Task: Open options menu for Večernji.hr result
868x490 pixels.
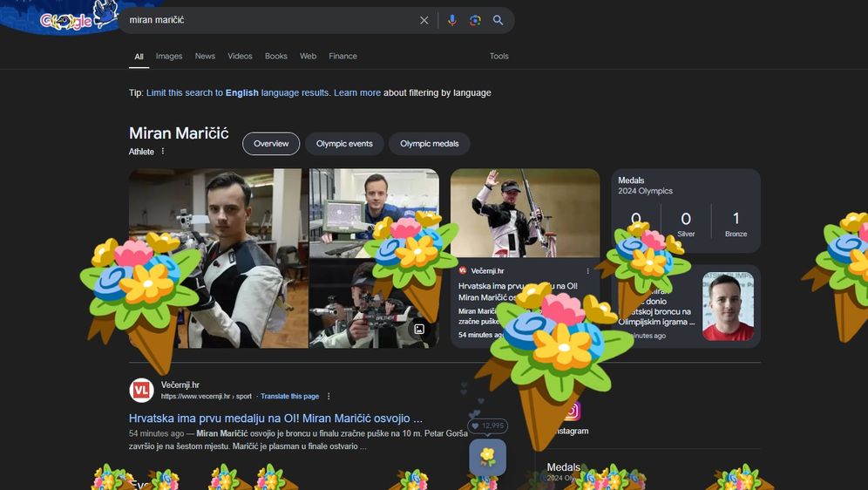Action: [329, 397]
